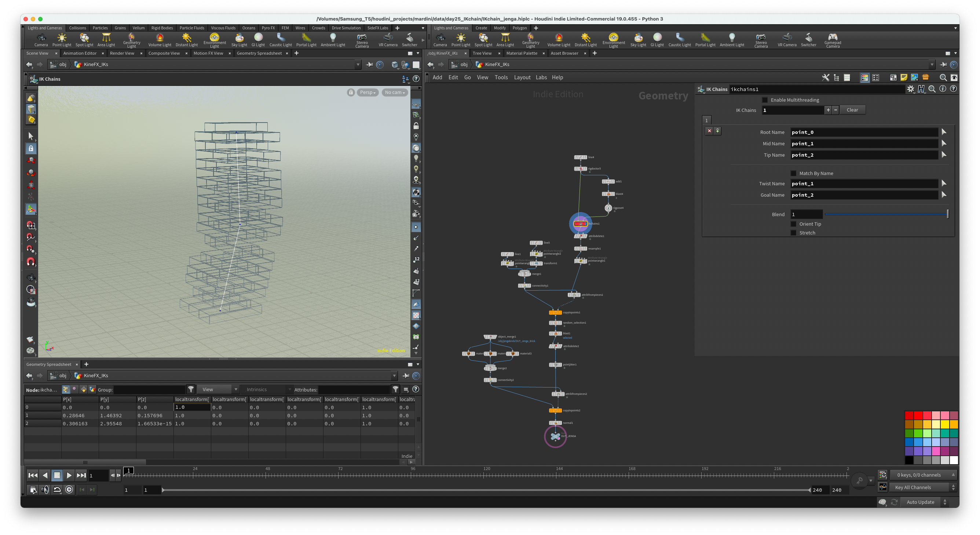Open the Labs menu in network editor
The image size is (980, 535).
click(541, 78)
